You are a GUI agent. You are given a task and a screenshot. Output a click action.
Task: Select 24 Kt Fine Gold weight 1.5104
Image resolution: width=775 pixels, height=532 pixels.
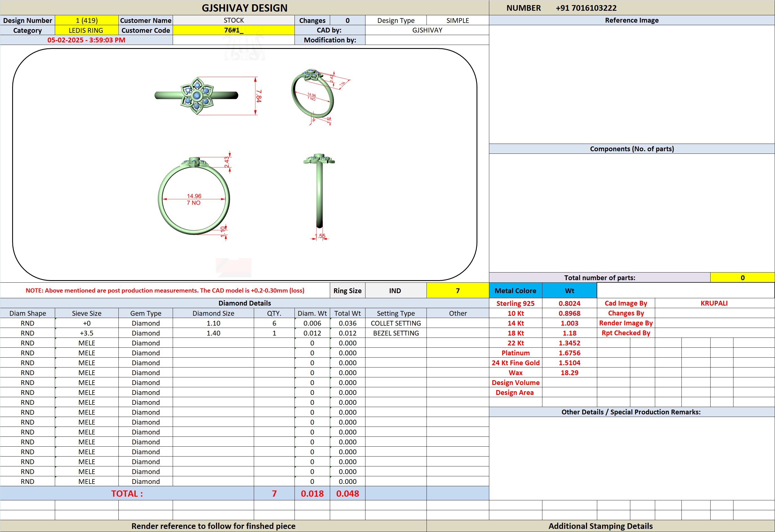click(x=570, y=363)
